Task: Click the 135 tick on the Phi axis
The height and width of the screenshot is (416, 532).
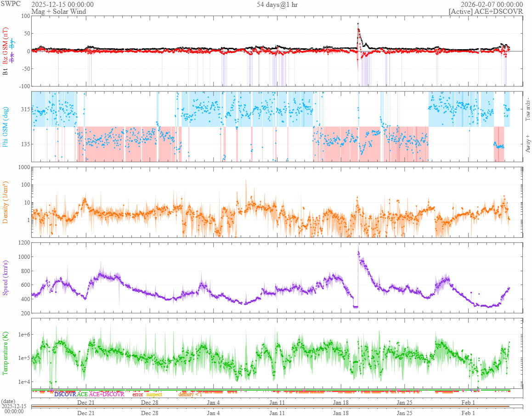Action: 26,144
